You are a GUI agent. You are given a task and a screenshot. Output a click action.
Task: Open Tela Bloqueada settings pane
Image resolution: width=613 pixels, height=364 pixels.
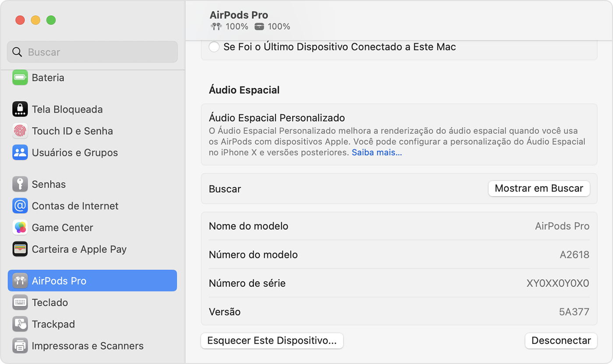pyautogui.click(x=92, y=109)
